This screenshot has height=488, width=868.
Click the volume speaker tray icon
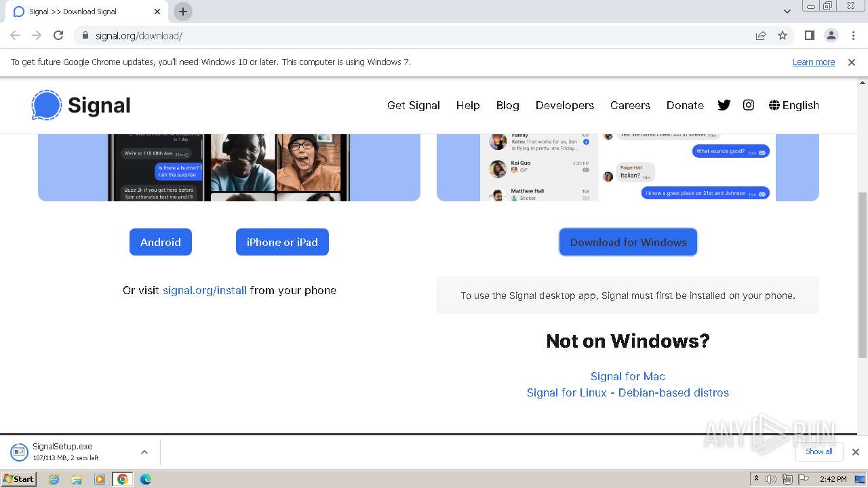(x=771, y=479)
